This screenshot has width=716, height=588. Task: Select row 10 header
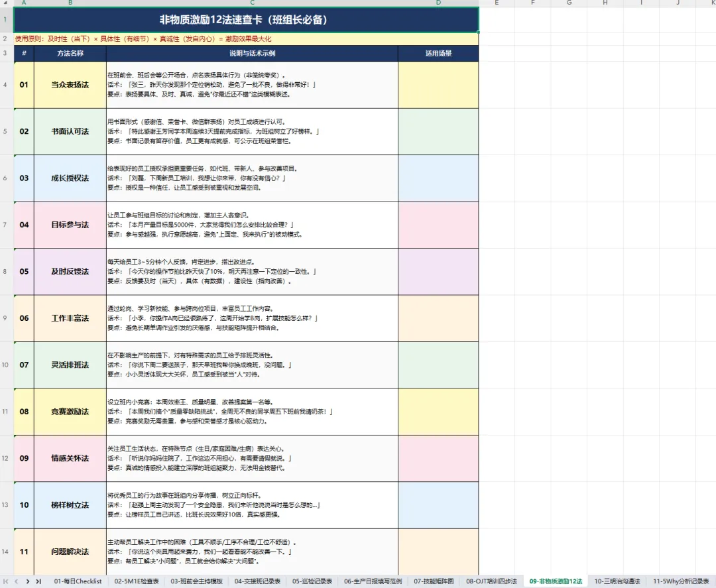click(x=7, y=365)
